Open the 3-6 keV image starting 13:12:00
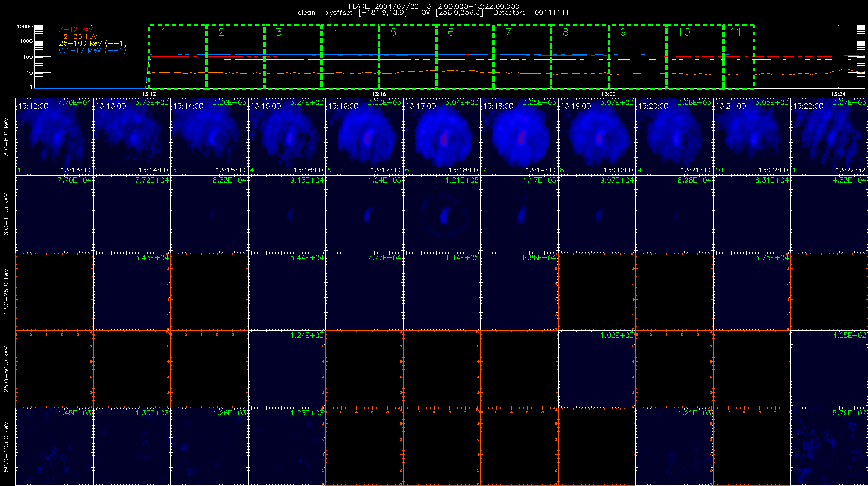The height and width of the screenshot is (486, 868). 54,136
